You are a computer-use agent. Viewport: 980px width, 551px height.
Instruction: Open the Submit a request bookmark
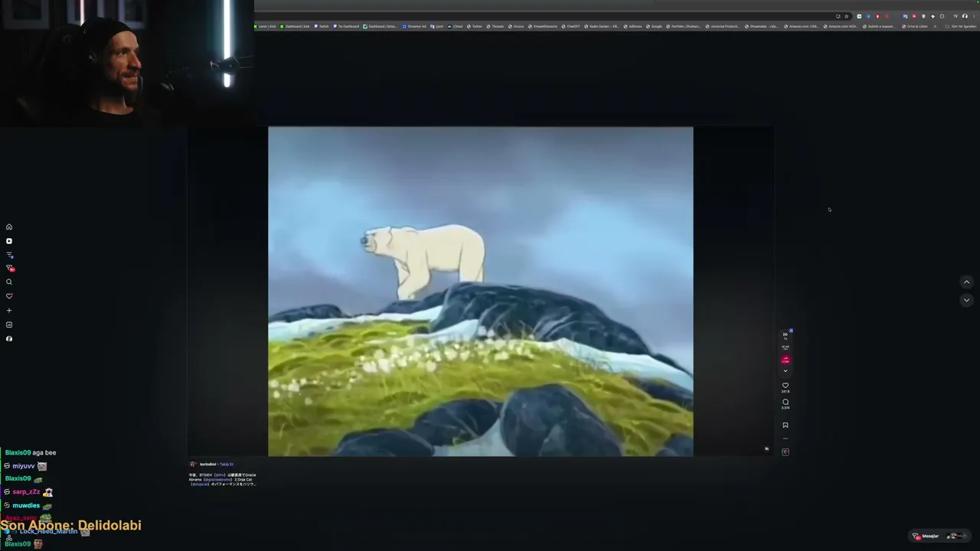(x=878, y=27)
